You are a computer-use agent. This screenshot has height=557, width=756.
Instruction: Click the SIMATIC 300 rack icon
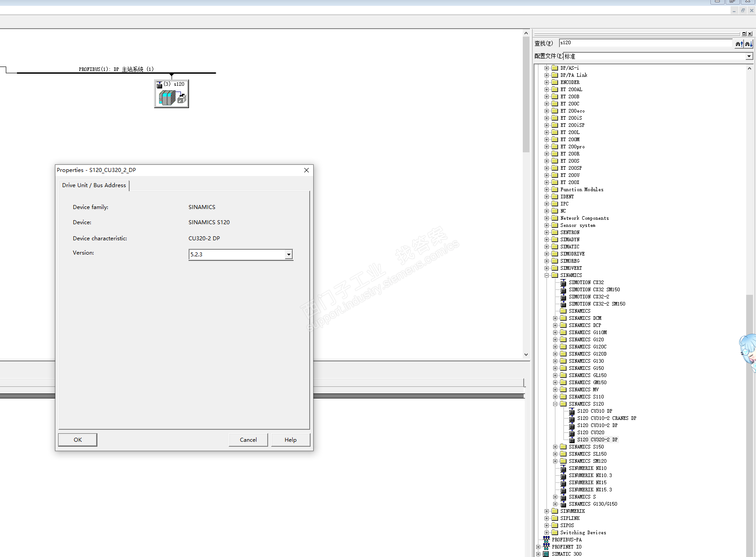pos(546,554)
